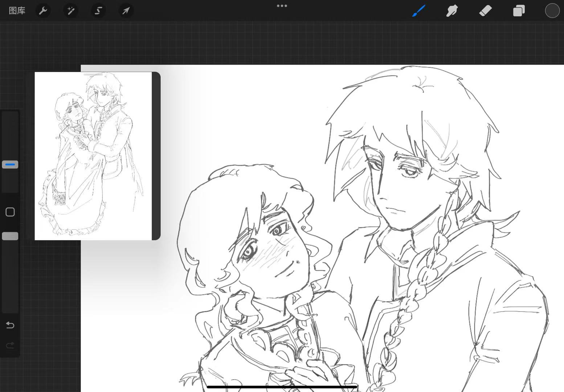The width and height of the screenshot is (564, 392).
Task: Open the active color swatch circle
Action: pyautogui.click(x=552, y=11)
